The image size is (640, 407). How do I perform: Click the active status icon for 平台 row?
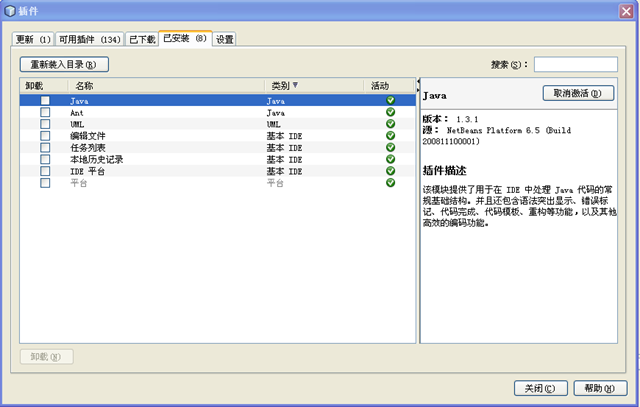coord(391,182)
